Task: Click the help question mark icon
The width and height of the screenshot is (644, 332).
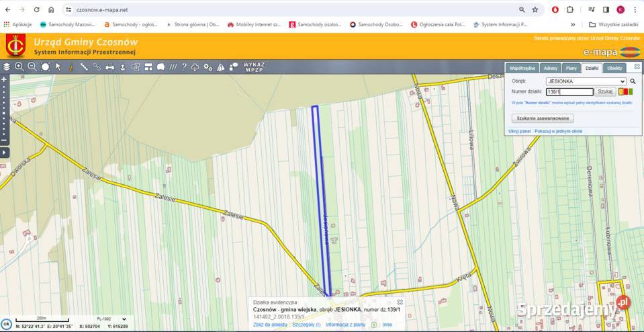Action: point(184,67)
